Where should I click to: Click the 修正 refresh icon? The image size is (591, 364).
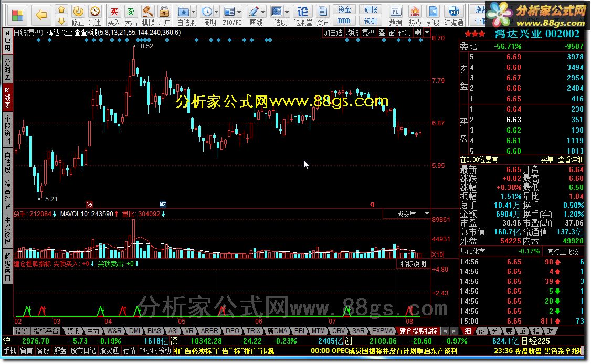(78, 12)
